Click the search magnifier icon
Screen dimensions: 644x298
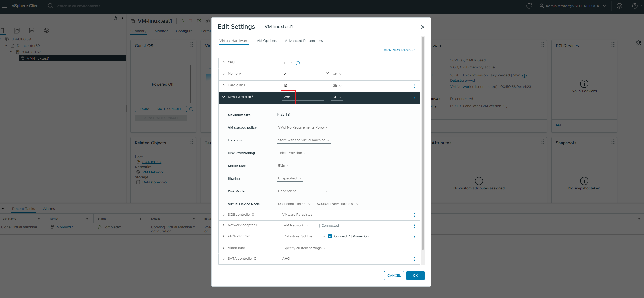coord(50,6)
